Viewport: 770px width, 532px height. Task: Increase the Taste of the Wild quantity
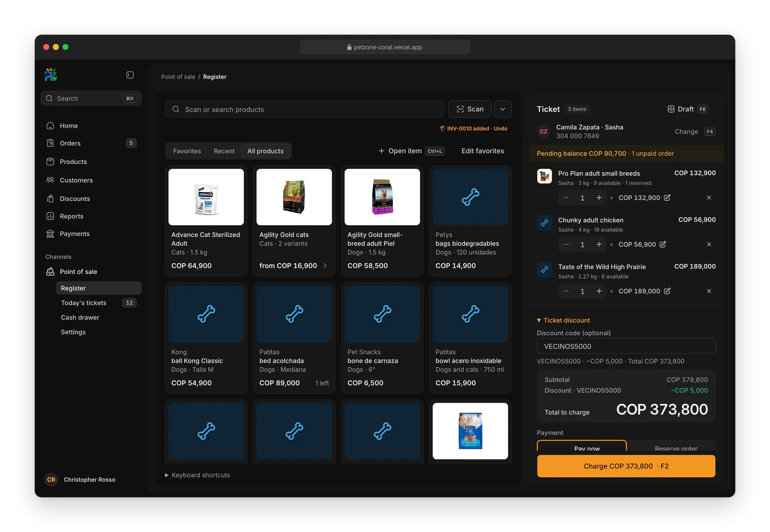pyautogui.click(x=599, y=291)
